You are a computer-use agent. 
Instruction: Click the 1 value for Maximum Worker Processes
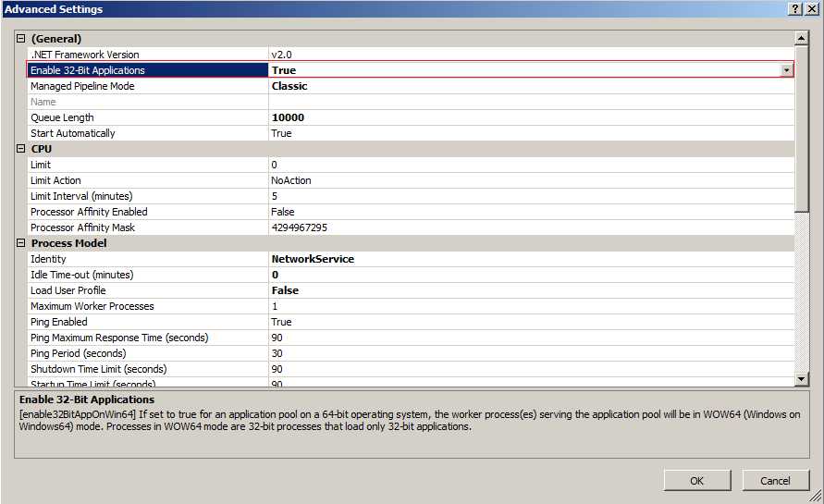point(275,306)
